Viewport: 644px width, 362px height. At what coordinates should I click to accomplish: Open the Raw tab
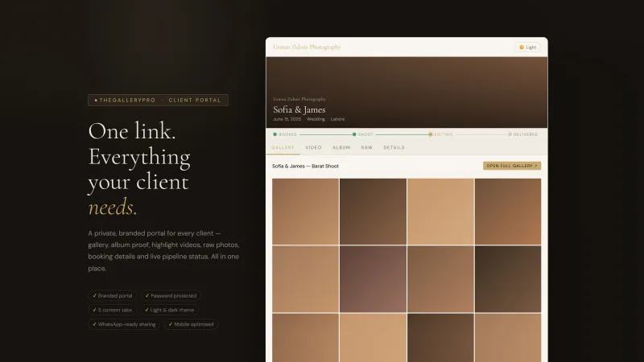pos(367,147)
